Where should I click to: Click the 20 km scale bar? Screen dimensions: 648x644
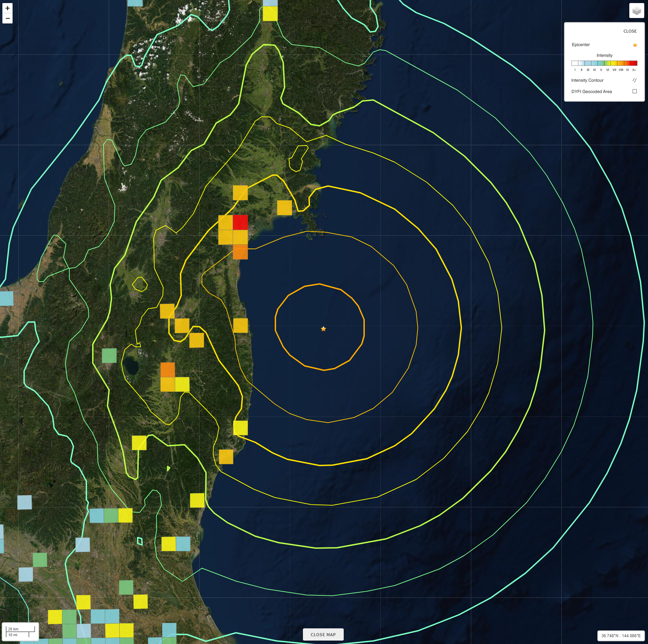(20, 631)
